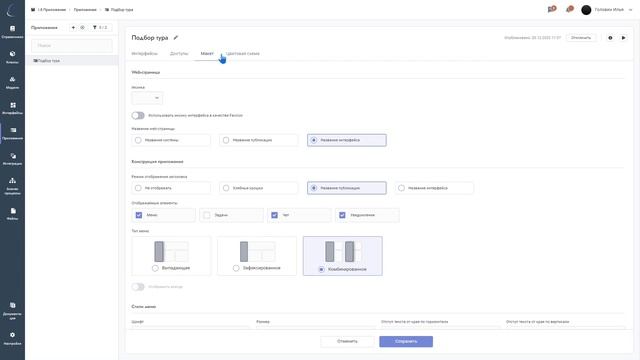Select Подбор тура in the applications list
640x360 pixels.
72,60
